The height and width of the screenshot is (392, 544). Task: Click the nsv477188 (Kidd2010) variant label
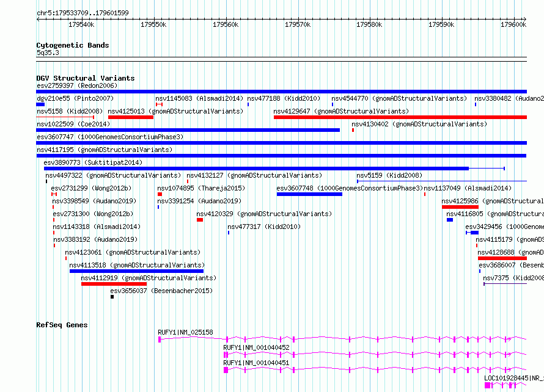tap(284, 98)
